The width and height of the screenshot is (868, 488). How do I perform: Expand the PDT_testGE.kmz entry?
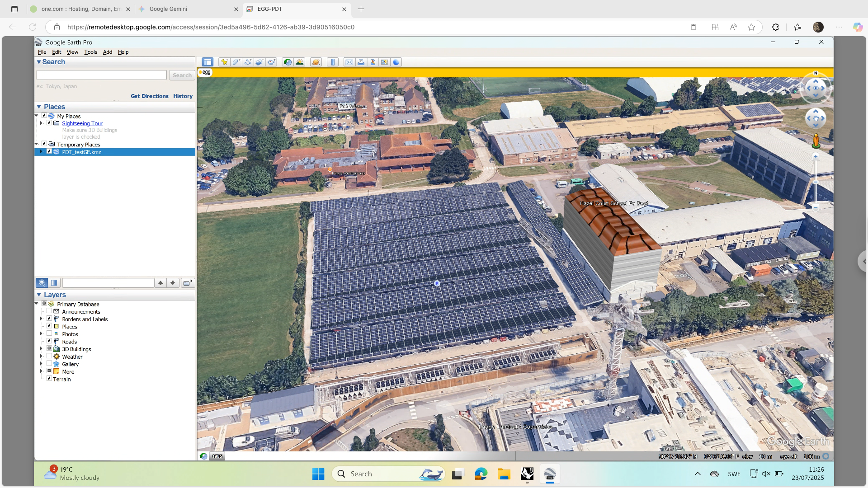(41, 152)
